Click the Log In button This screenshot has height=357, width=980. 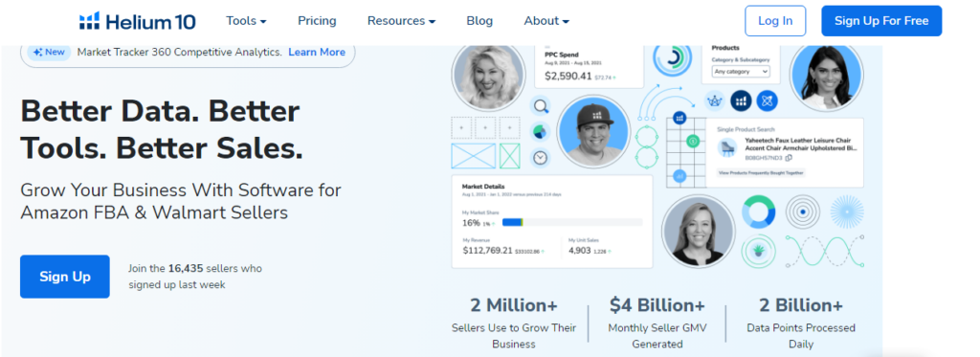tap(775, 21)
